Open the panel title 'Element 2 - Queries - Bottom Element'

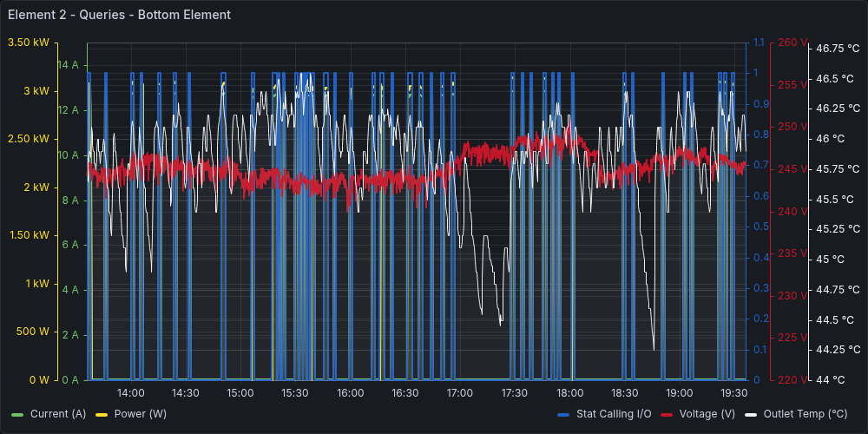coord(120,15)
